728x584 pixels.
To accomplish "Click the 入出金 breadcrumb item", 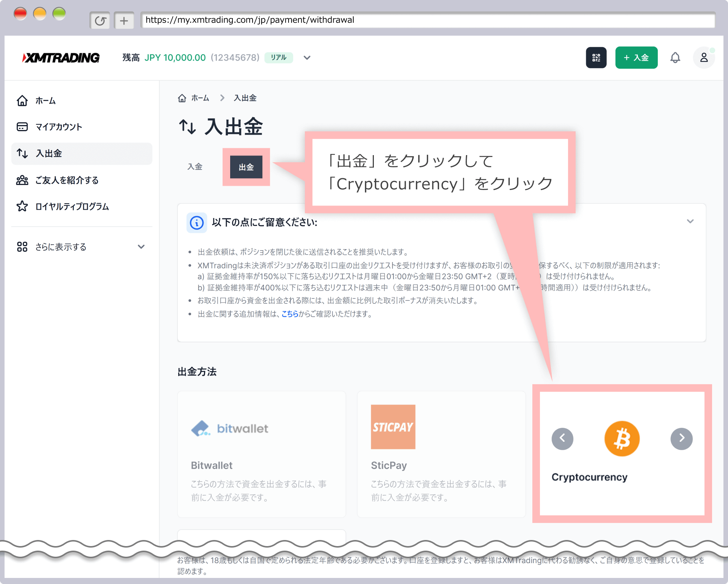I will point(245,98).
